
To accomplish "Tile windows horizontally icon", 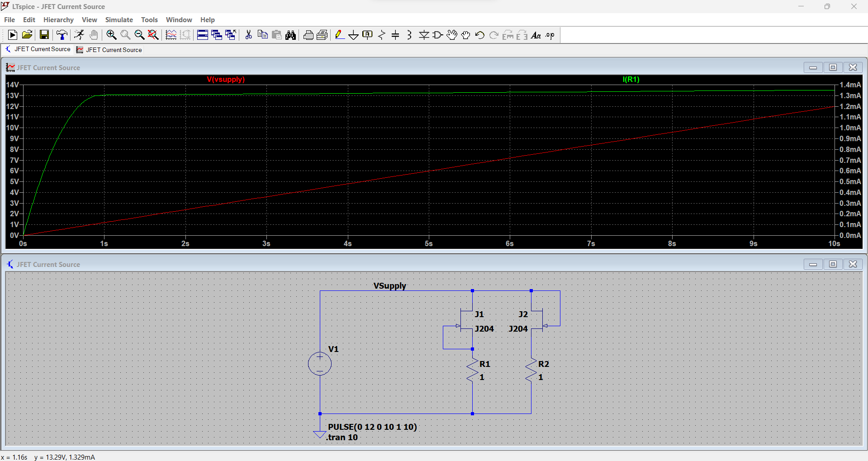I will (203, 35).
